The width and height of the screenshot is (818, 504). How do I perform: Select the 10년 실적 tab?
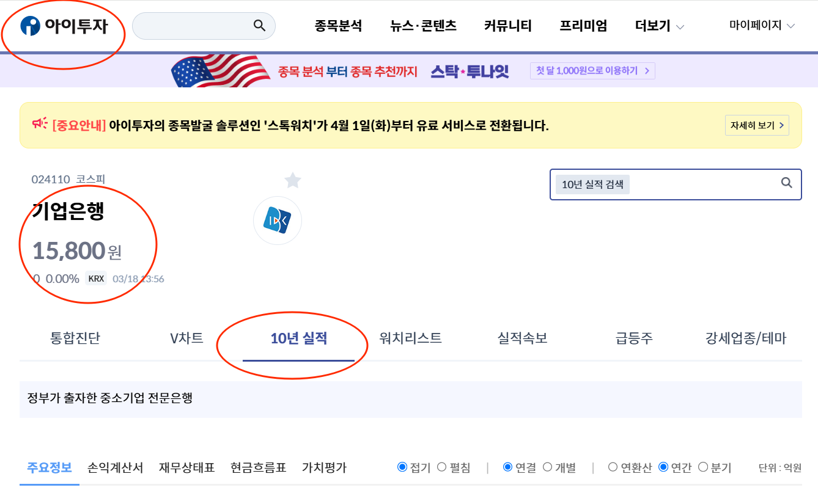(x=299, y=338)
